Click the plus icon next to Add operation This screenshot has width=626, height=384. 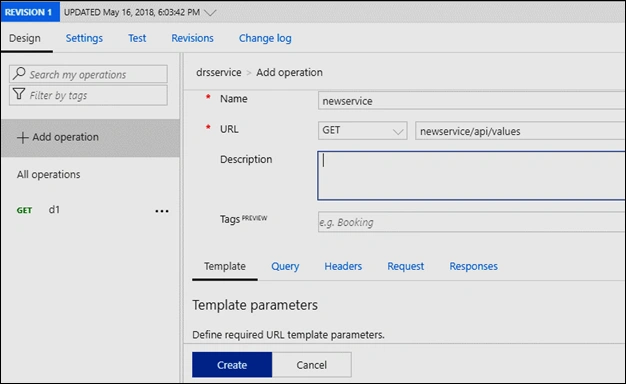pos(22,137)
